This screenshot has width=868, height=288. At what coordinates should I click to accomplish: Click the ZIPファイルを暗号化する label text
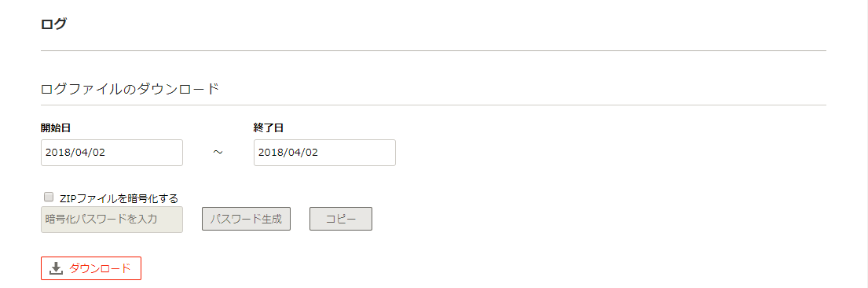[119, 198]
